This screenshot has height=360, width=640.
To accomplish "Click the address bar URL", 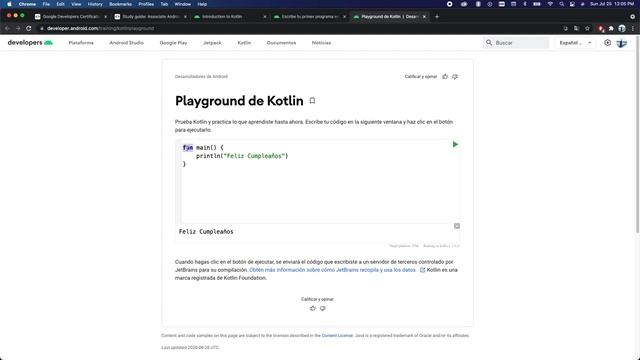I will click(x=100, y=28).
